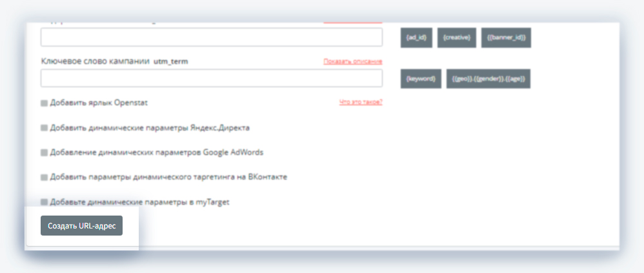Click the Добавьте динамические параметры в myTarget text
The width and height of the screenshot is (644, 273).
click(139, 202)
